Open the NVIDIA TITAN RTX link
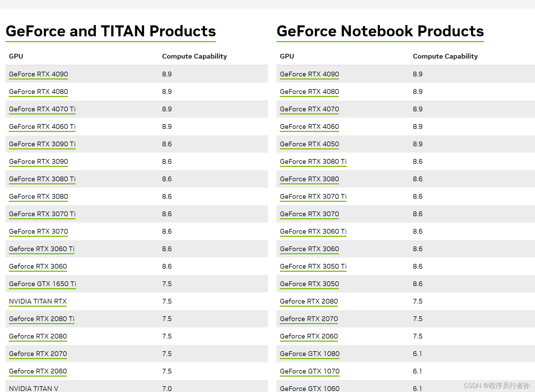Screen dimensions: 535x392 (38, 301)
